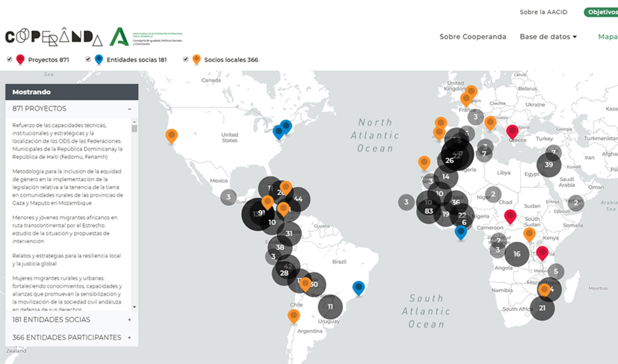Expand the 181 Entidades Socias section
The image size is (618, 364).
click(x=130, y=320)
